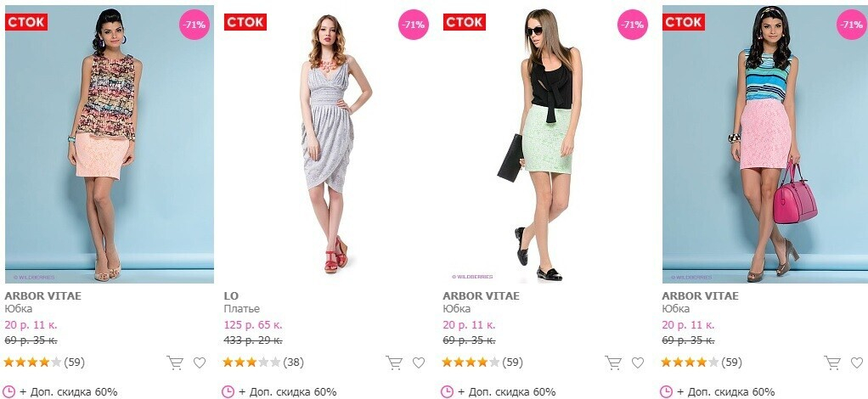
Task: Add first Arbor Vitae skirt to cart
Action: click(175, 362)
